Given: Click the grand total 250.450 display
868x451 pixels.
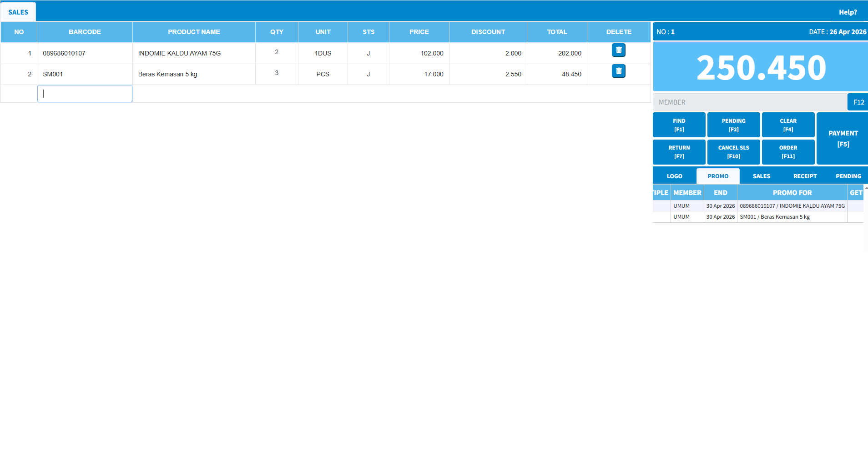Looking at the screenshot, I should click(x=761, y=67).
